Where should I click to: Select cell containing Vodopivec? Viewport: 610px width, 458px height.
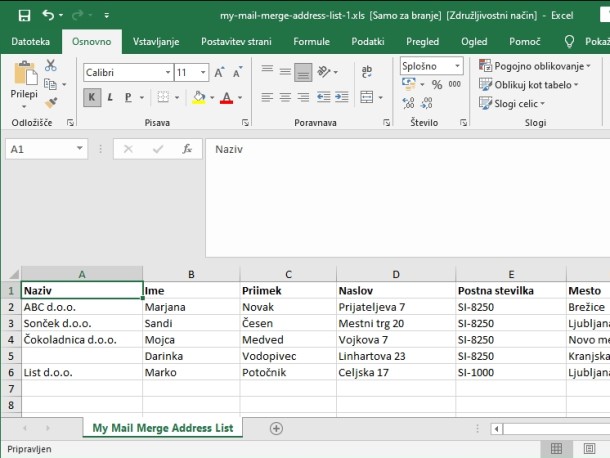tap(288, 356)
